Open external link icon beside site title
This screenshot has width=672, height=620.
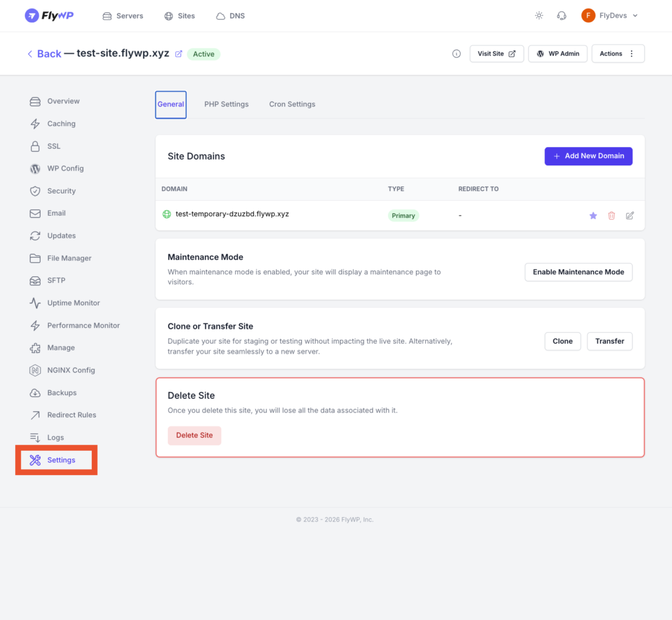click(x=178, y=54)
